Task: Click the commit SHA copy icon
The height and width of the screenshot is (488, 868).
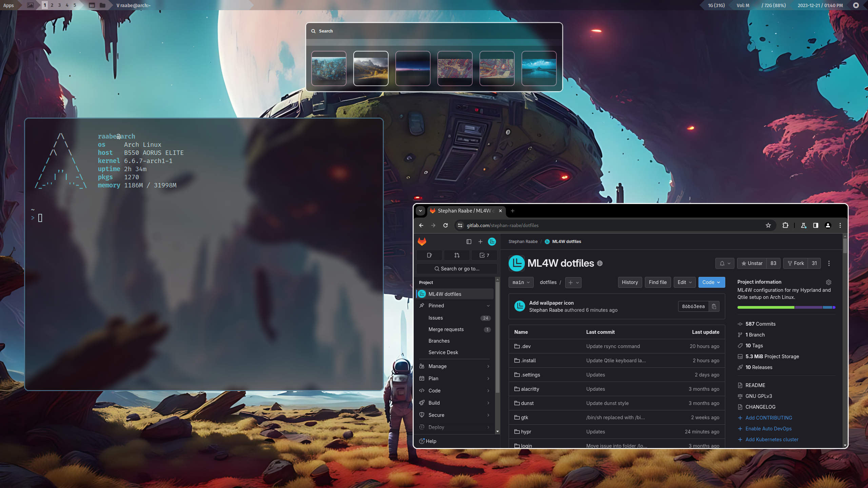Action: pos(714,306)
